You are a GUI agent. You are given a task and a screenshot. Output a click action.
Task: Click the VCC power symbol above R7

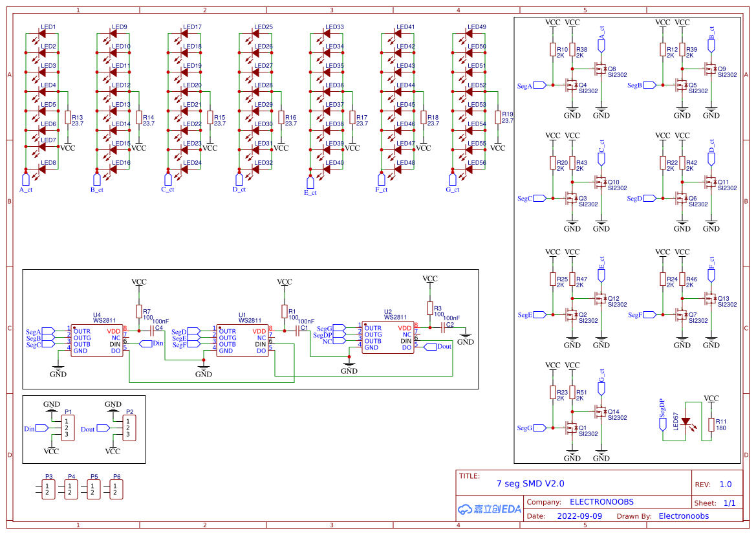pyautogui.click(x=140, y=281)
